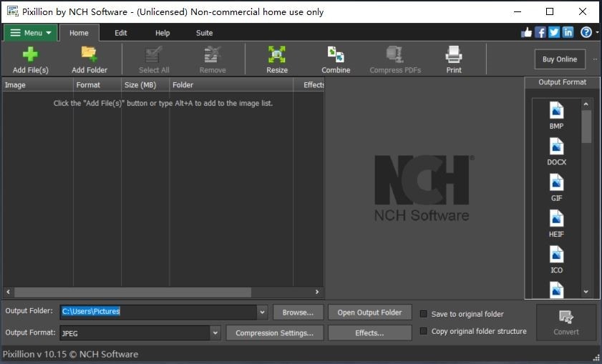Click left arrow of horizontal scrollbar

tap(8, 292)
